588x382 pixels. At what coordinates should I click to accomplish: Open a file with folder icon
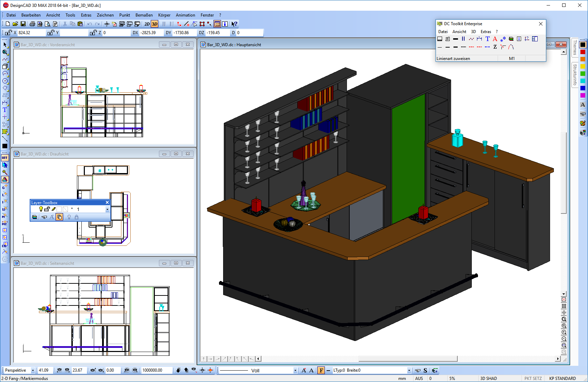pos(15,24)
